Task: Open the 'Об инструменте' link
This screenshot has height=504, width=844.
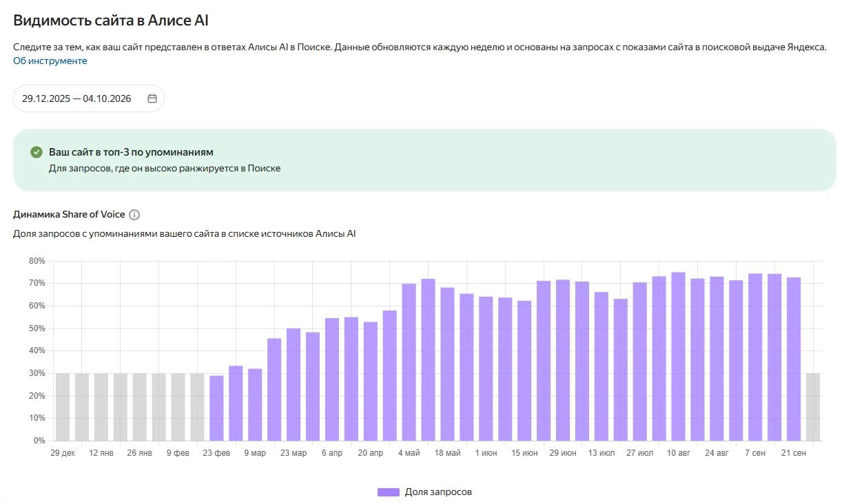Action: 50,61
